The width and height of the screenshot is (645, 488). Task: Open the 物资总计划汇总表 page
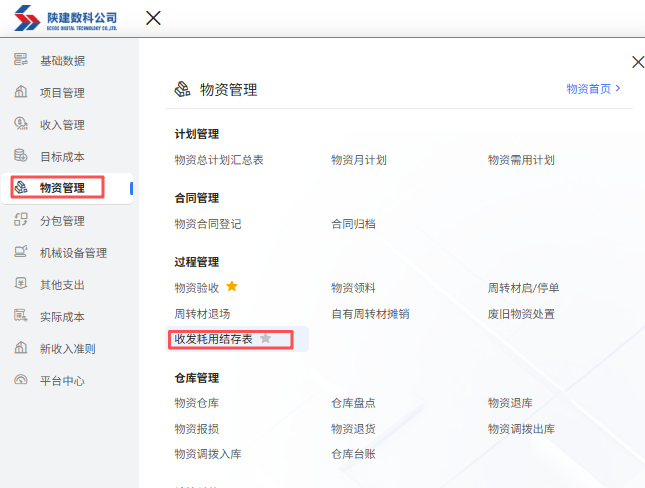[x=218, y=159]
